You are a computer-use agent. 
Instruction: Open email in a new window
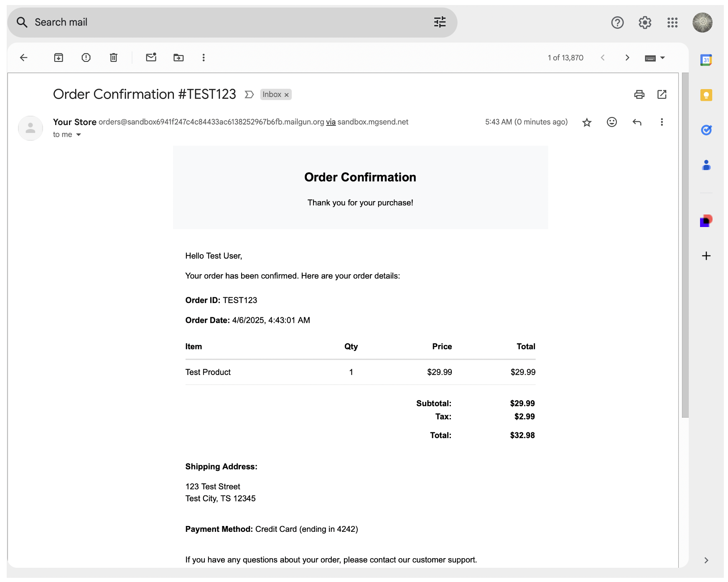pyautogui.click(x=662, y=94)
